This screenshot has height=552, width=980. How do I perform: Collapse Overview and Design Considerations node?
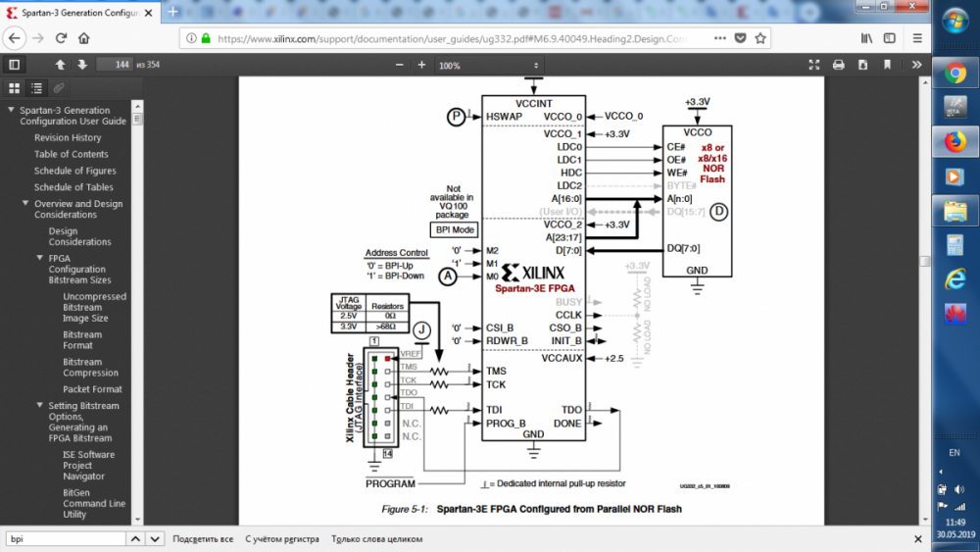[25, 203]
